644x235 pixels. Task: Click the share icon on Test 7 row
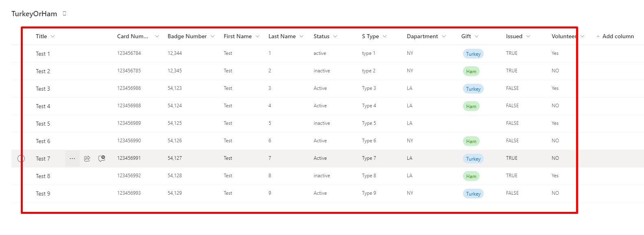(x=87, y=159)
